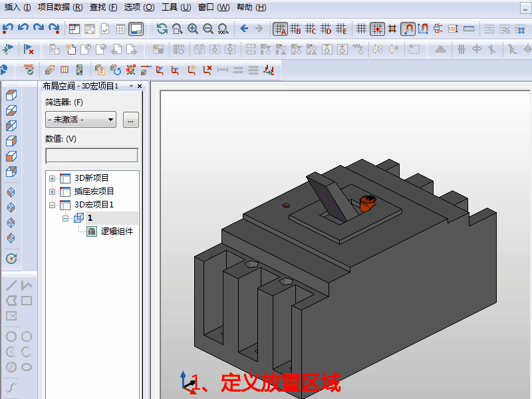
Task: Click the plain Redo arrow
Action: pos(39,28)
